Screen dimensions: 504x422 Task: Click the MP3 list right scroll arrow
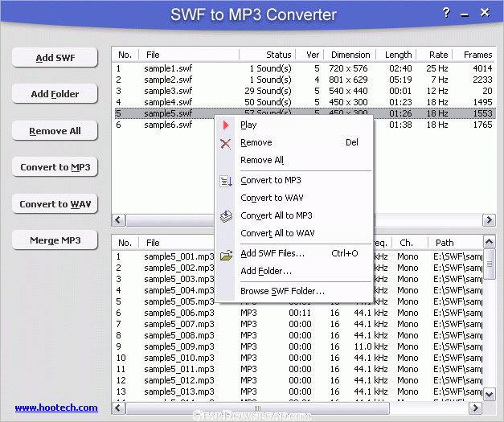(475, 408)
